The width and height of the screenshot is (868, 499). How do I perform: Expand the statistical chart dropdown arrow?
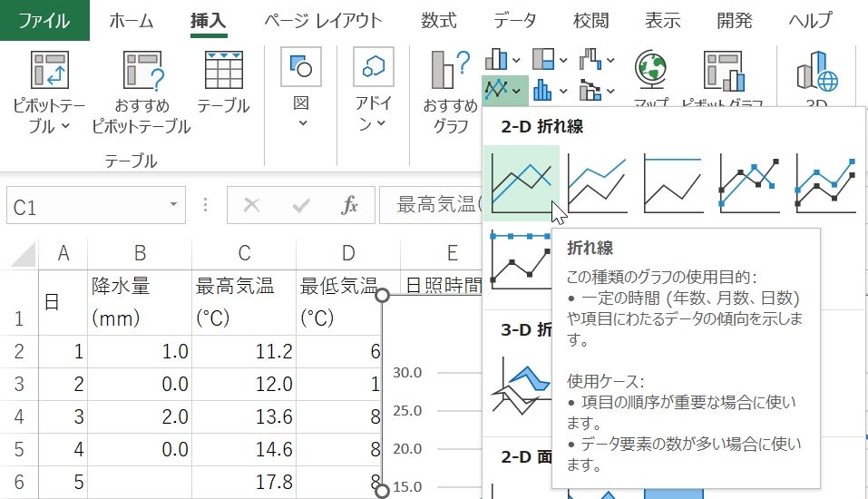coord(563,91)
